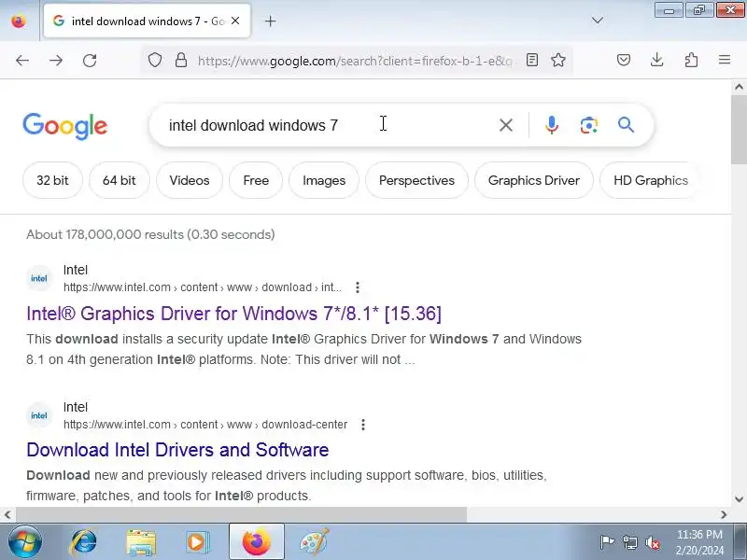Image resolution: width=747 pixels, height=560 pixels.
Task: List all tabs with the chevron
Action: point(598,21)
